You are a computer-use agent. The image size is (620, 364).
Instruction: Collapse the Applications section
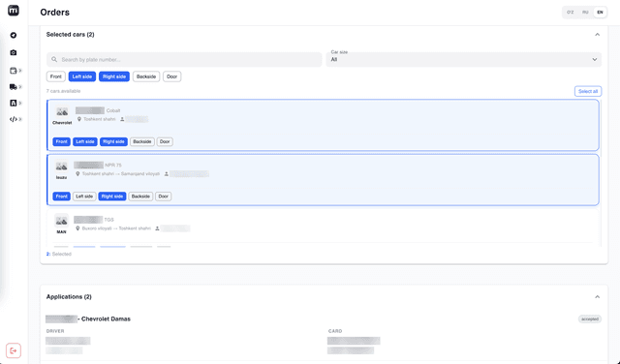click(597, 297)
